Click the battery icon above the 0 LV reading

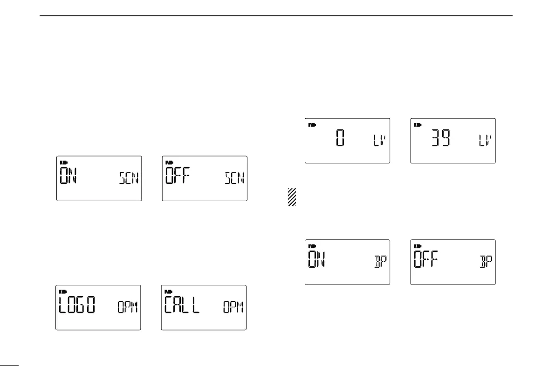tap(312, 125)
